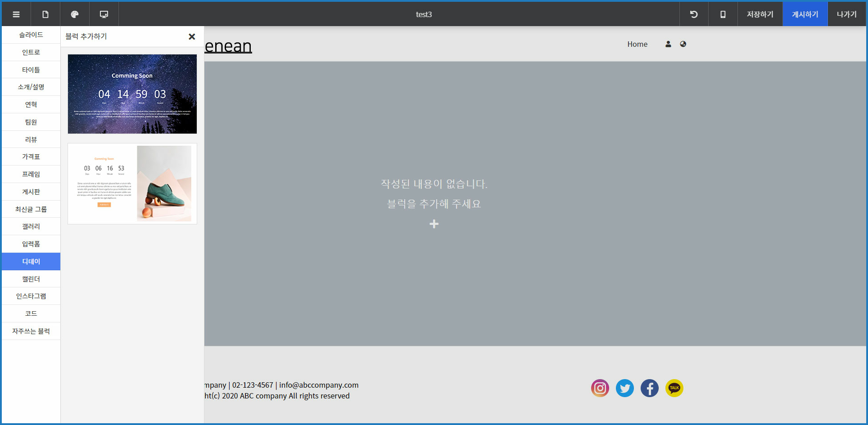Click the KakaoTalk footer icon
Image resolution: width=868 pixels, height=425 pixels.
674,388
